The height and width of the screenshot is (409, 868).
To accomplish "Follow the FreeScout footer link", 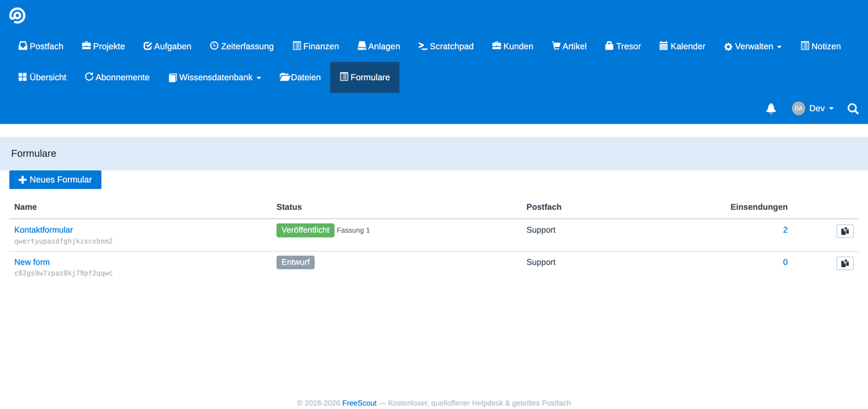I will (359, 403).
